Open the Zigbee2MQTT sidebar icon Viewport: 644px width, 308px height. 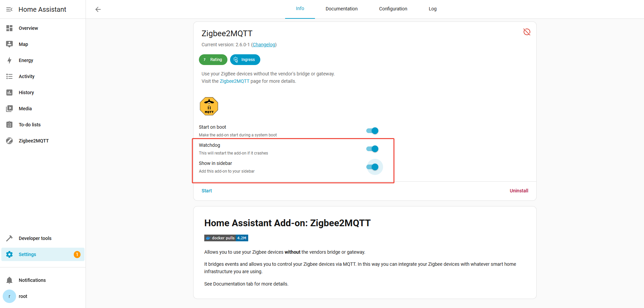9,141
